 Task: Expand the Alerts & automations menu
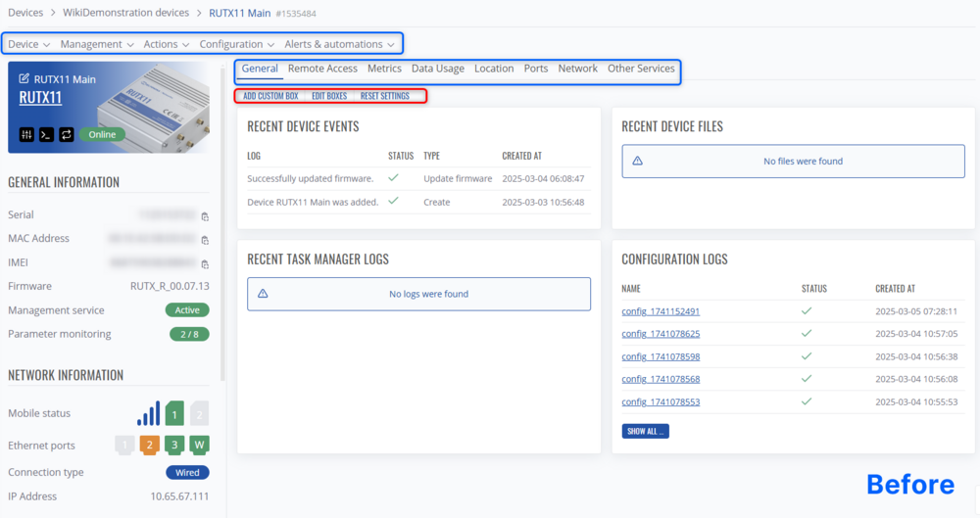[x=339, y=44]
